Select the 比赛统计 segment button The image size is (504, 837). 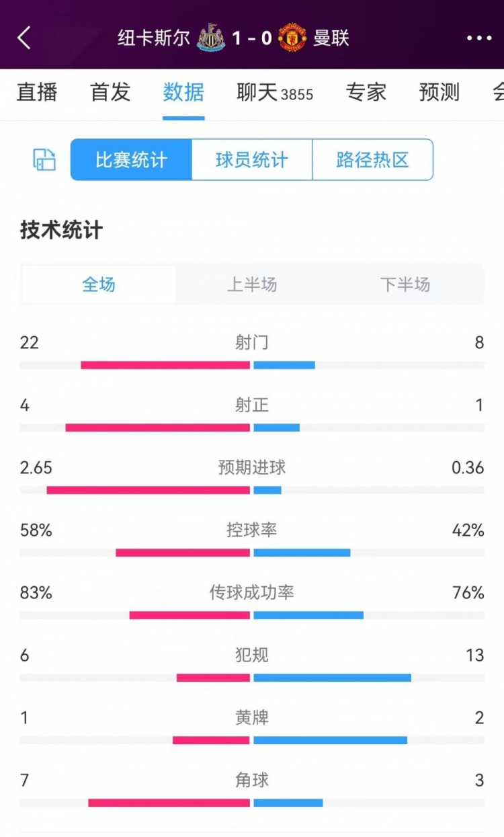tap(131, 160)
